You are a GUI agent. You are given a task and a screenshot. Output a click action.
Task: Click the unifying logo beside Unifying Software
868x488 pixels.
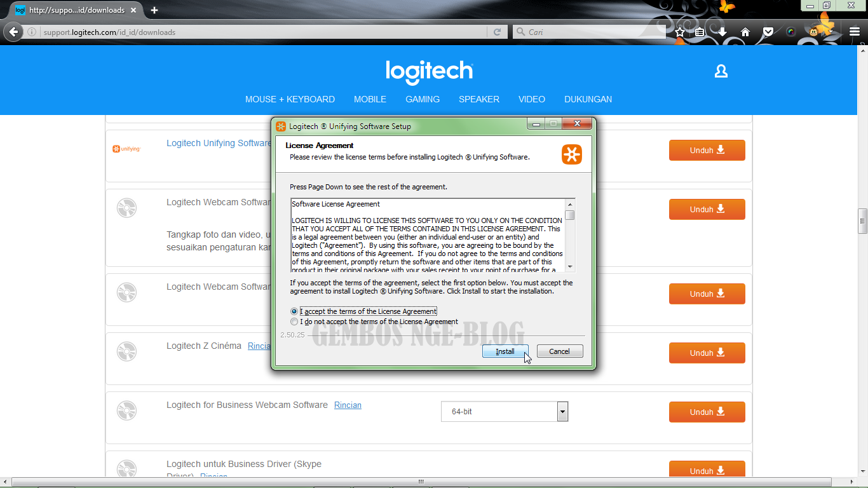point(126,149)
